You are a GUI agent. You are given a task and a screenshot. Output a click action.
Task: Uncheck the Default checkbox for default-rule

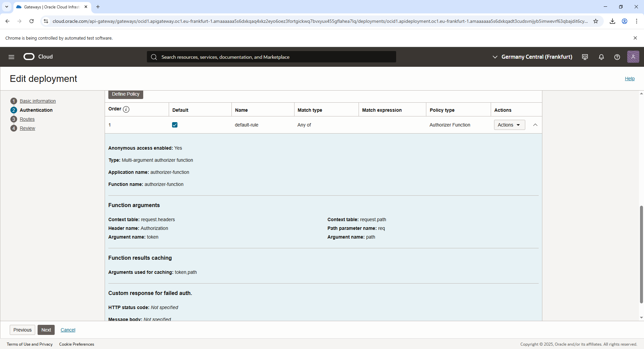coord(175,125)
